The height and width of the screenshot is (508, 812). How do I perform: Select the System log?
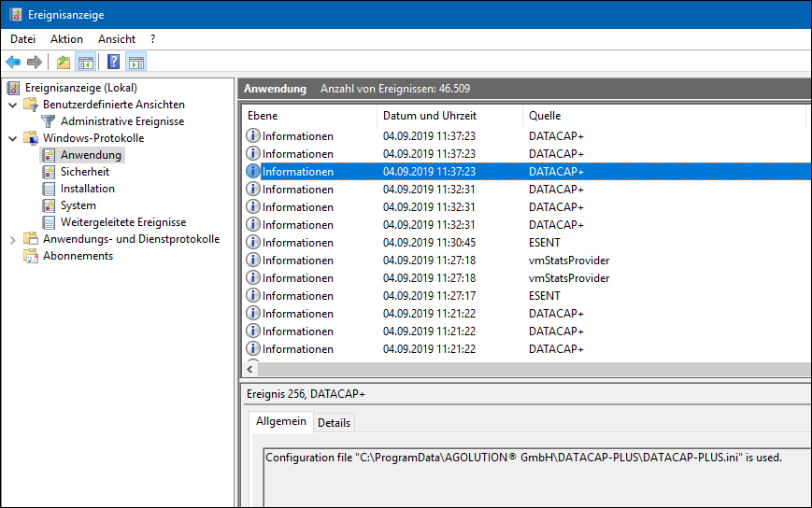click(x=78, y=205)
